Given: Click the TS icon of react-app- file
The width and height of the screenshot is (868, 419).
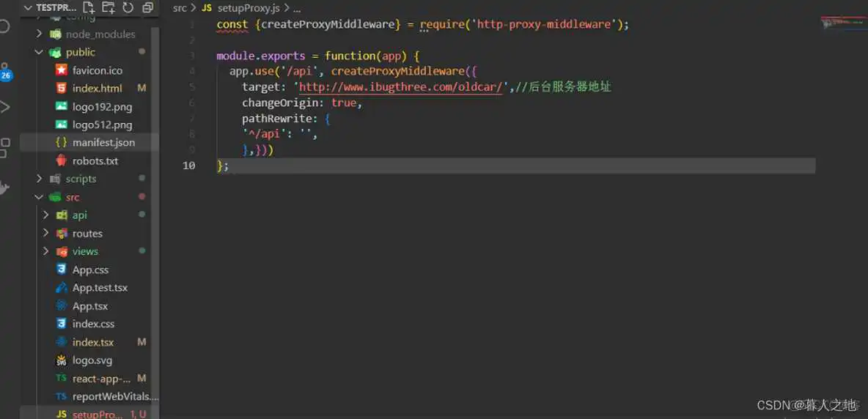Looking at the screenshot, I should [62, 379].
